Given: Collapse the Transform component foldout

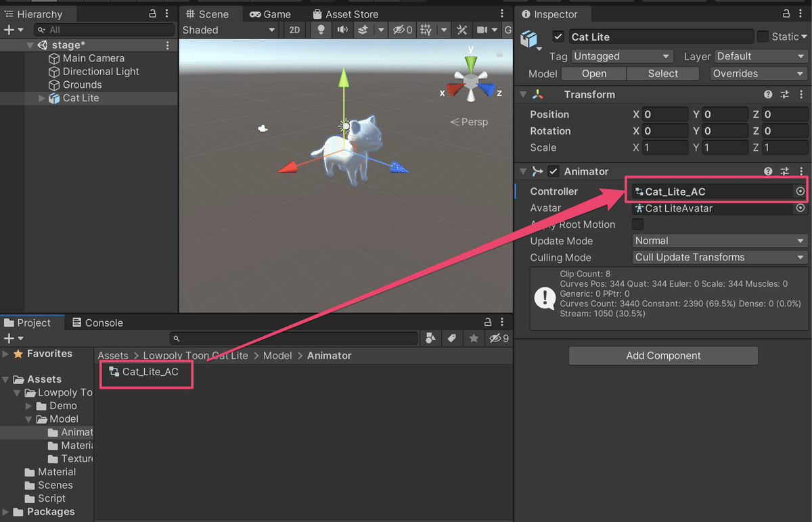Looking at the screenshot, I should coord(523,95).
